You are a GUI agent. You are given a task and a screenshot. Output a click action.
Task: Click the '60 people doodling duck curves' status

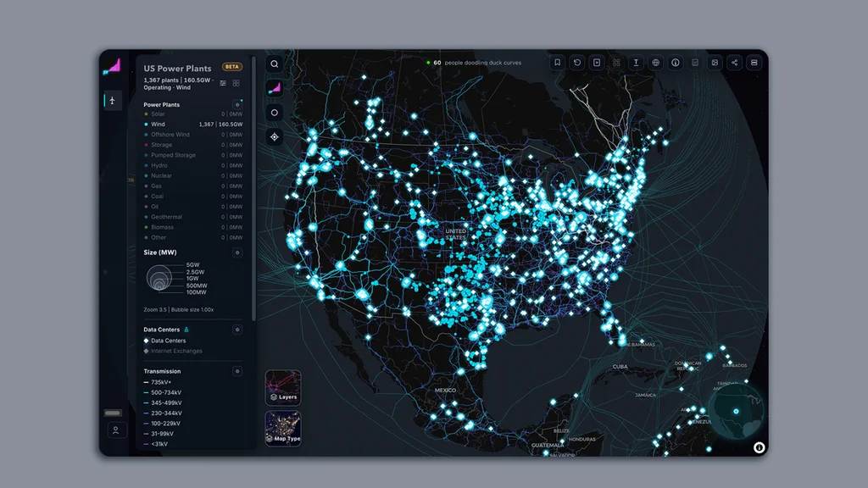click(x=474, y=63)
